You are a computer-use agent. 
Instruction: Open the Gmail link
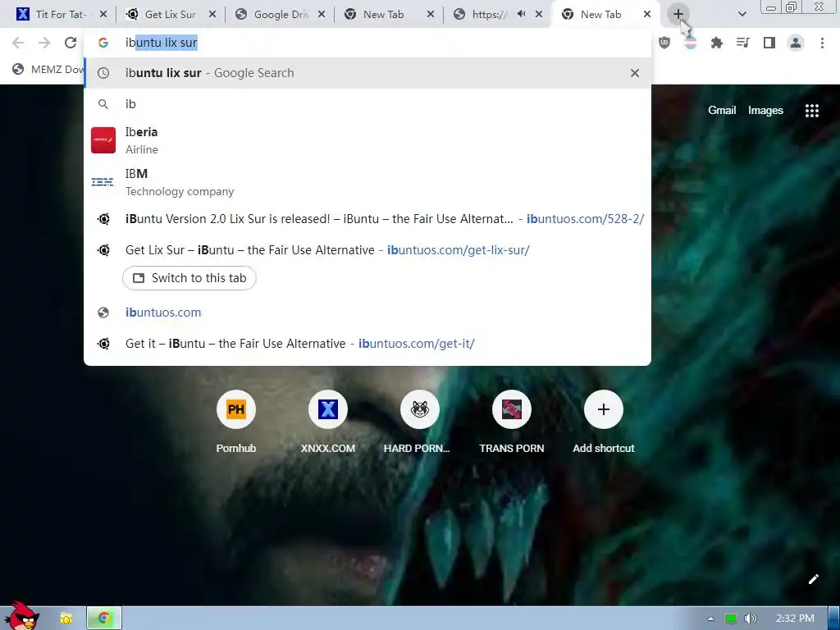[722, 111]
